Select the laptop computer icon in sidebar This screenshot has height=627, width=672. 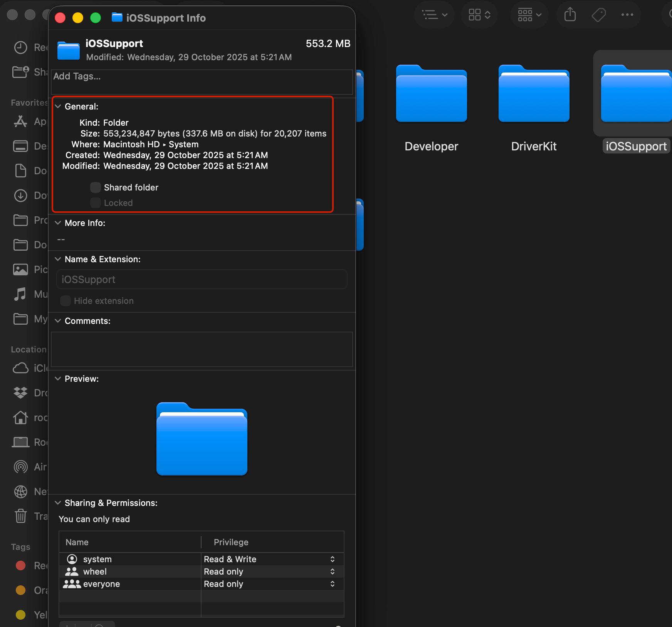click(x=20, y=442)
